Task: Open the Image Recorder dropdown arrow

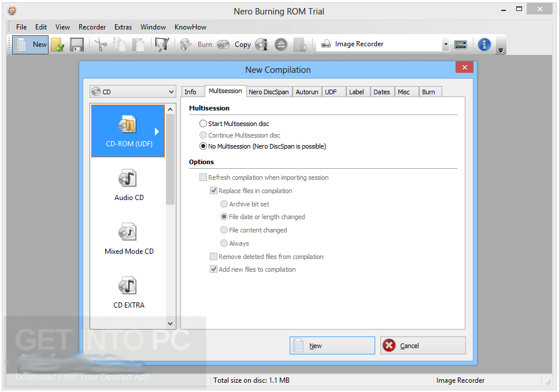Action: pos(445,44)
